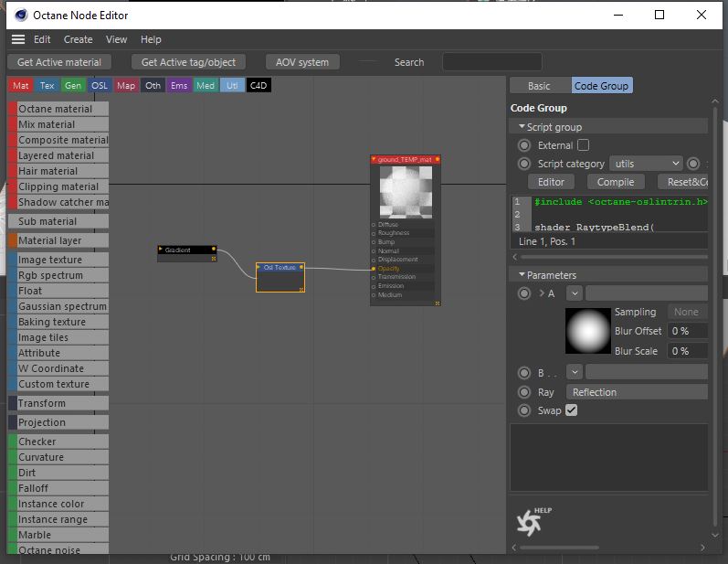This screenshot has width=728, height=564.
Task: Click the parameter A animation dot
Action: [x=524, y=293]
